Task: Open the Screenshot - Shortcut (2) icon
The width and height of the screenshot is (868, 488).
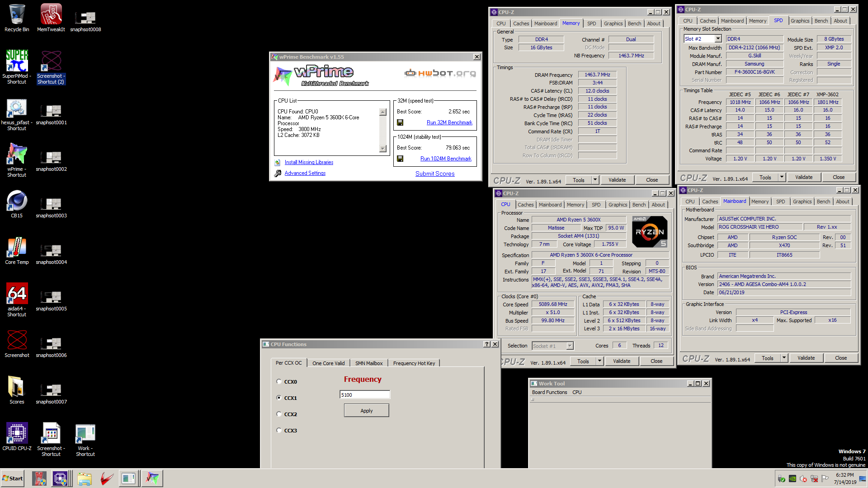Action: (x=51, y=67)
